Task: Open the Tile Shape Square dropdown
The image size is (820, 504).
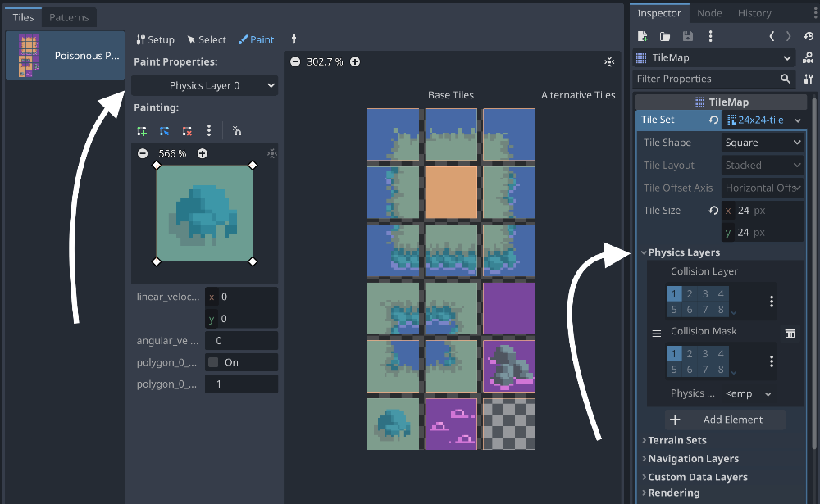Action: [x=763, y=143]
